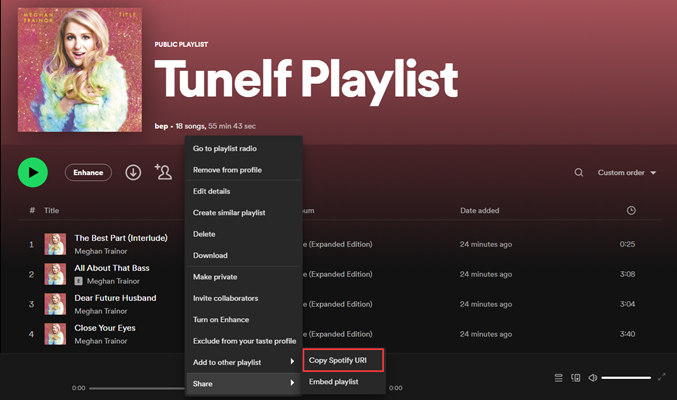Select Make private option
This screenshot has width=677, height=400.
point(243,277)
